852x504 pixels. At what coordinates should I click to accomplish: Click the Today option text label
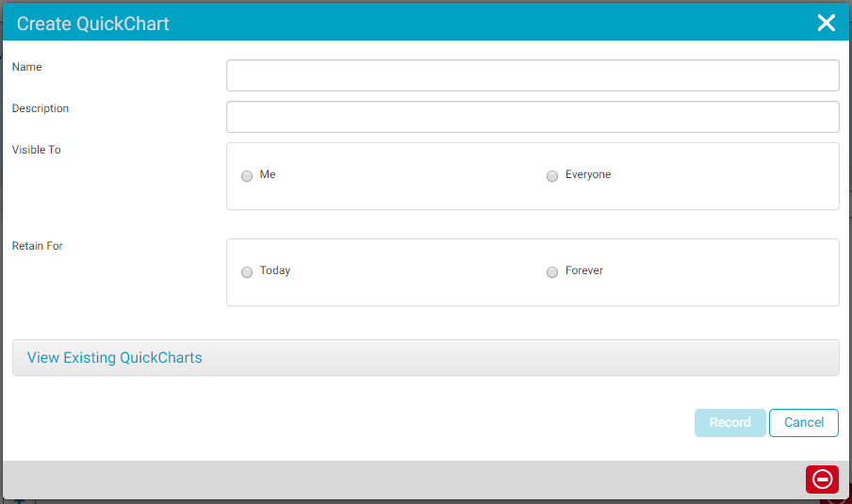275,270
